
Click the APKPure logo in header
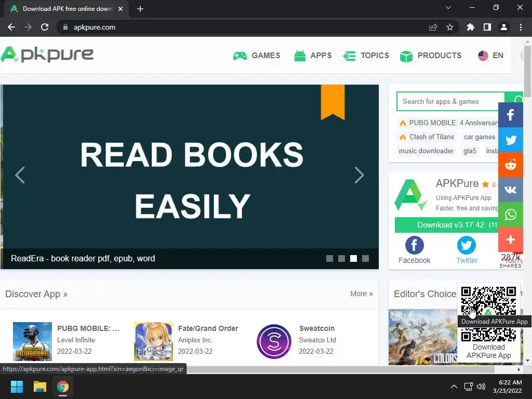(47, 54)
